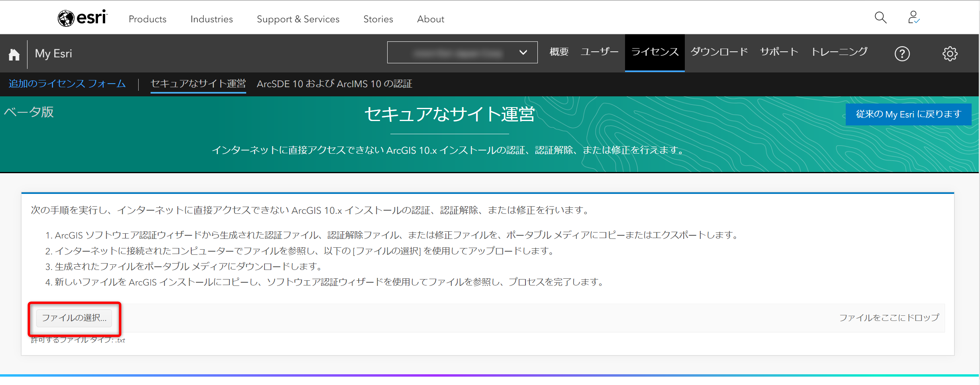
Task: Click 従来の My Esri に戻ります button
Action: coord(908,115)
